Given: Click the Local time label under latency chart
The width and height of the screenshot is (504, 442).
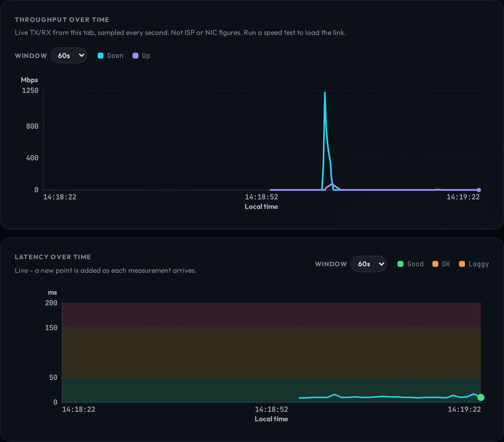Looking at the screenshot, I should (271, 419).
